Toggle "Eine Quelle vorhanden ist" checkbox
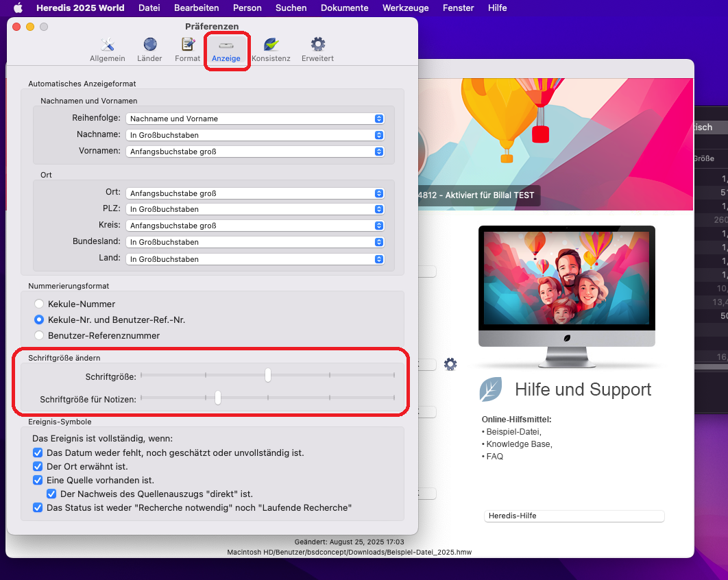The width and height of the screenshot is (728, 580). pos(38,480)
